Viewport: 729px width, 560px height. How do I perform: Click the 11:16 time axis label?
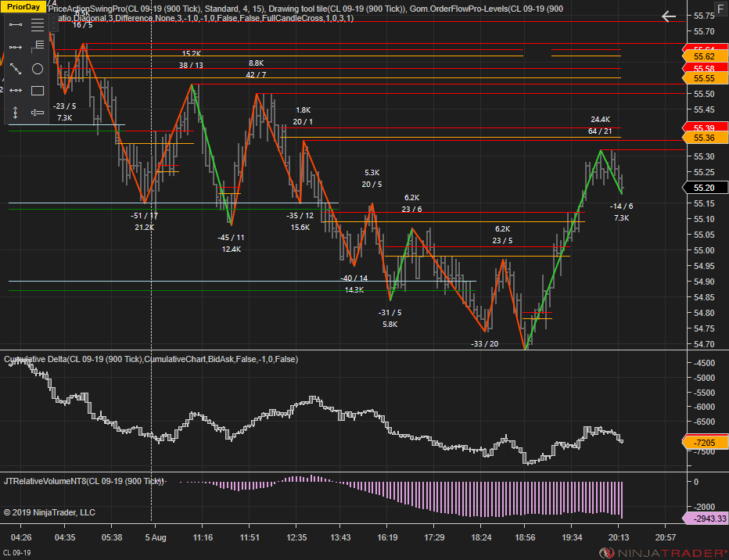click(x=203, y=537)
